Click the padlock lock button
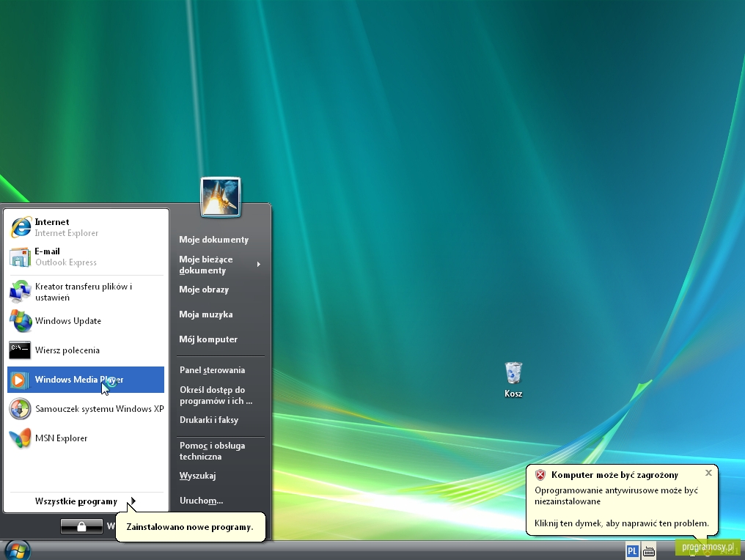The image size is (745, 560). click(81, 526)
